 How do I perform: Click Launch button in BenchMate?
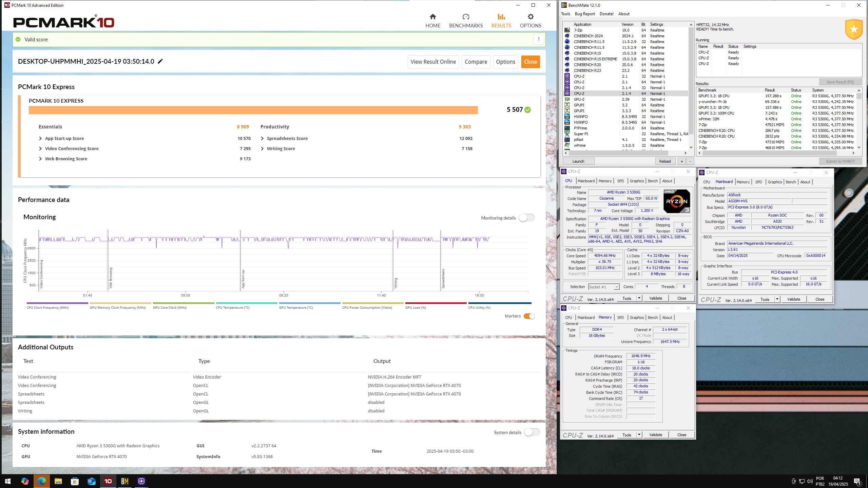(x=578, y=161)
